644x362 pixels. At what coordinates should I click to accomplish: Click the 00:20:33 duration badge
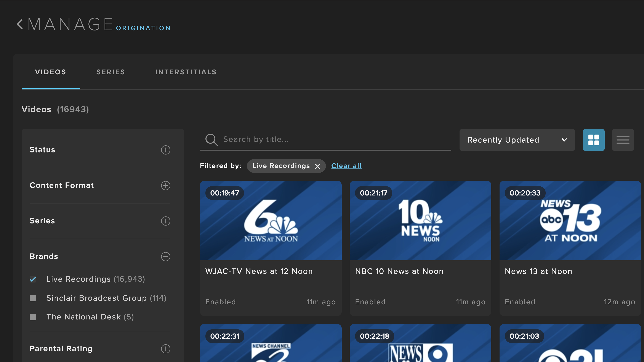pos(525,193)
